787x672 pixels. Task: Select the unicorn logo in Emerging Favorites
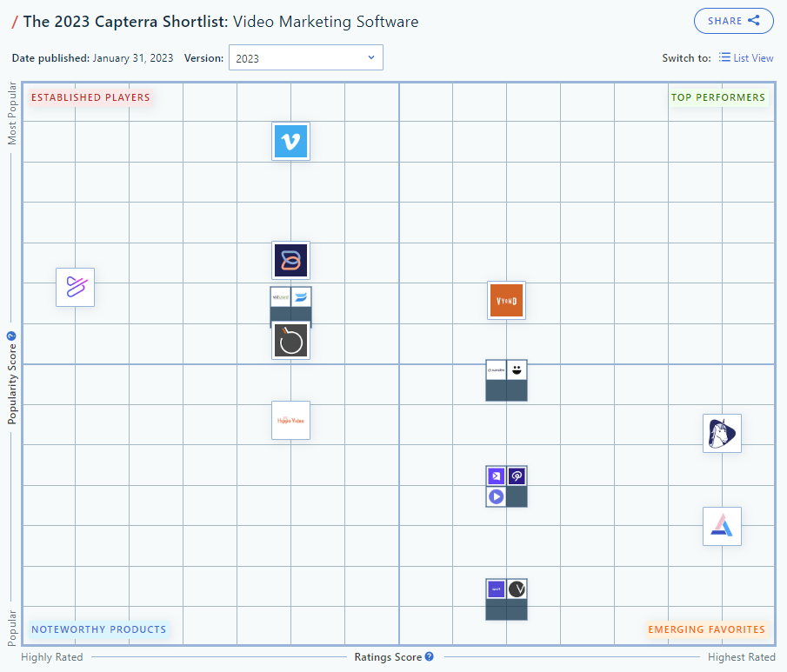722,433
